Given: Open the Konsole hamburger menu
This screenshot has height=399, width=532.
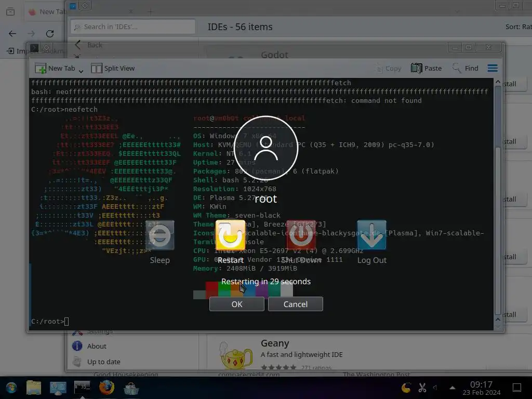Looking at the screenshot, I should click(x=493, y=68).
